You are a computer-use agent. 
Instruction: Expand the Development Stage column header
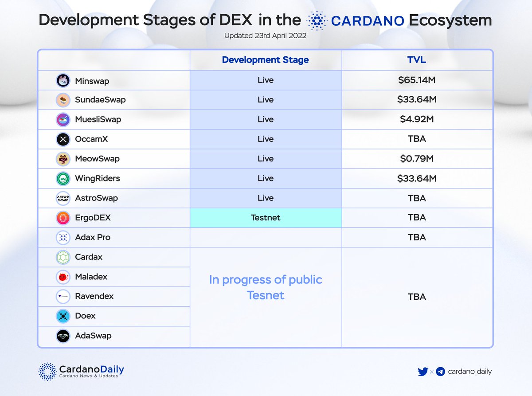(266, 60)
